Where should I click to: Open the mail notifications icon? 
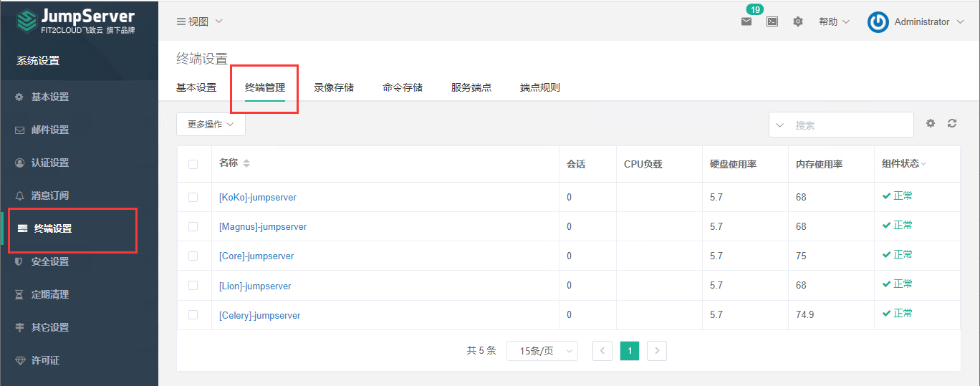click(x=746, y=21)
